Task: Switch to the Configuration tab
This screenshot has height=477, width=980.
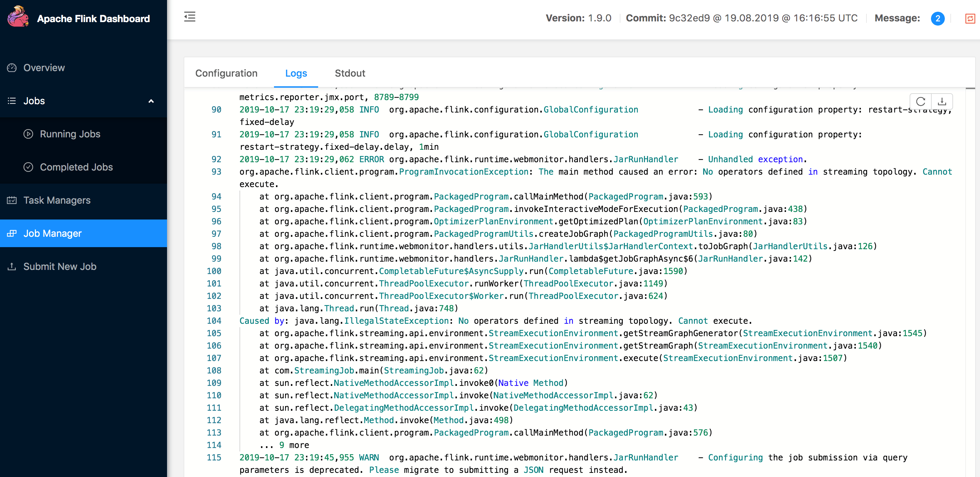Action: [226, 73]
